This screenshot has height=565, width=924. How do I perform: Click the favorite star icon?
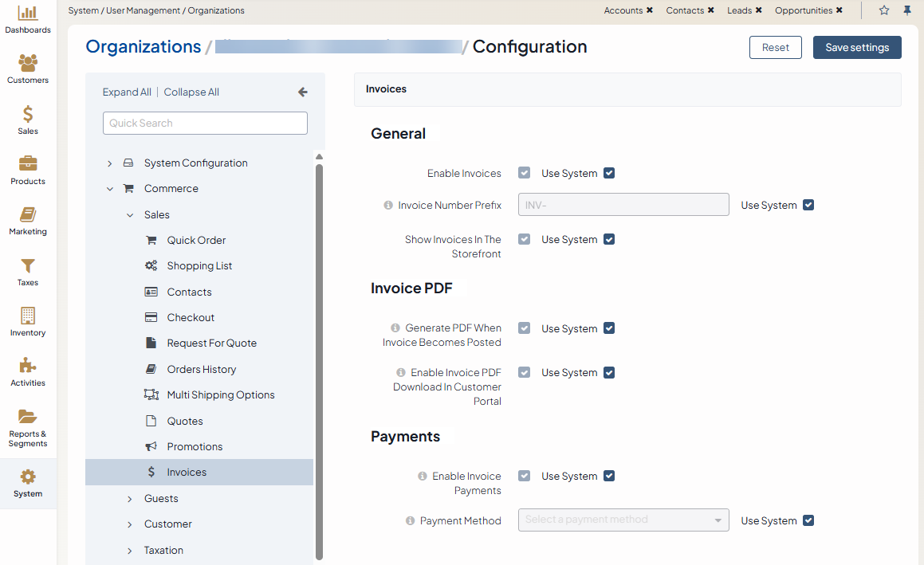pos(884,10)
